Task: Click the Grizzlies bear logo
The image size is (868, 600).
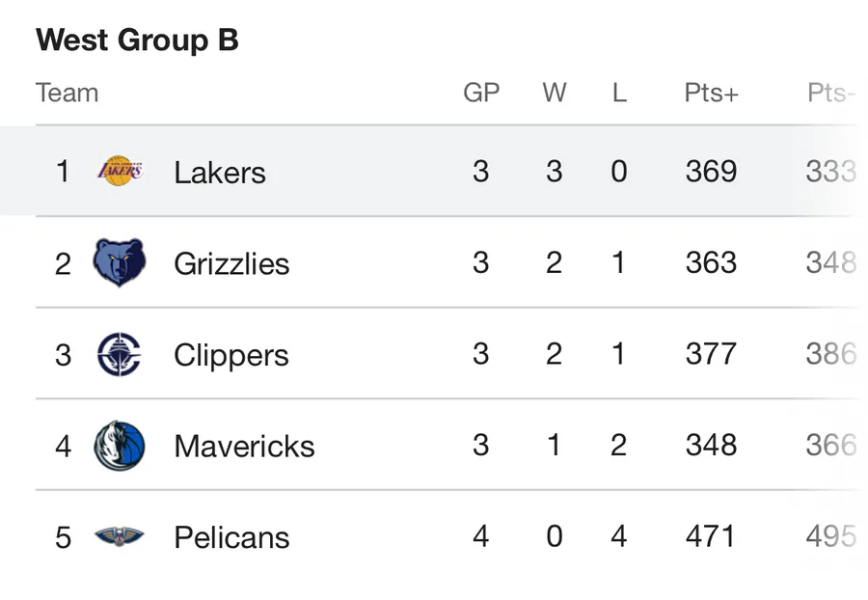Action: pos(120,262)
